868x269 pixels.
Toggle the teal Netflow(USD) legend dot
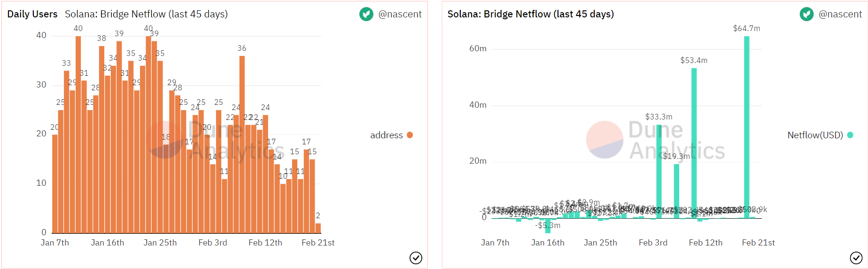tap(850, 135)
